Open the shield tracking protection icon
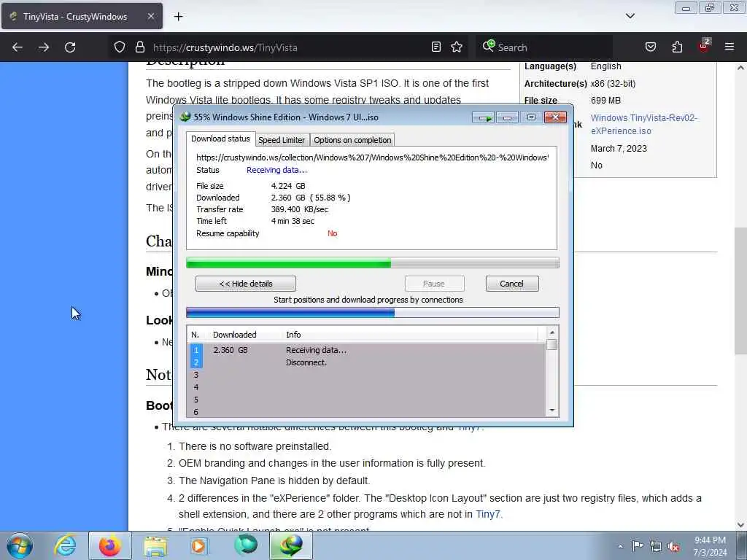Screen dimensions: 747x560 pyautogui.click(x=120, y=47)
